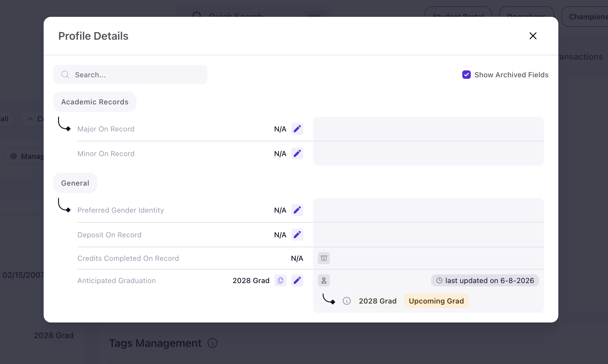
Task: Click the Major On Record label
Action: (x=106, y=129)
